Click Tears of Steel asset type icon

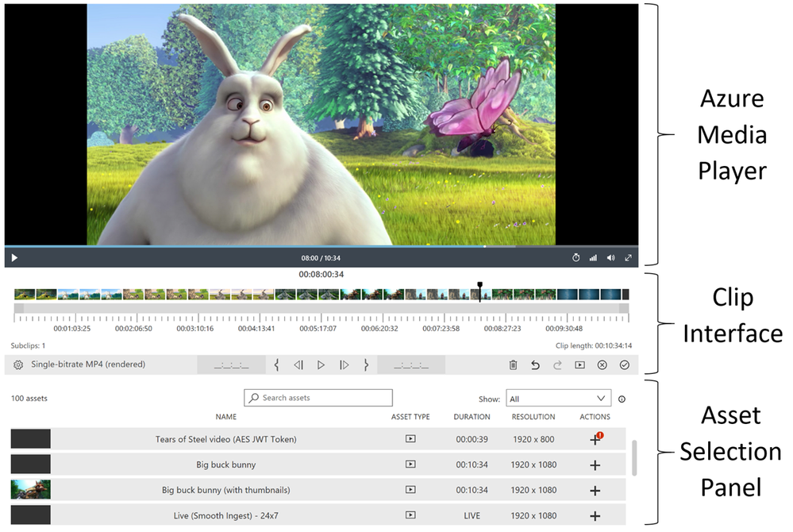410,439
